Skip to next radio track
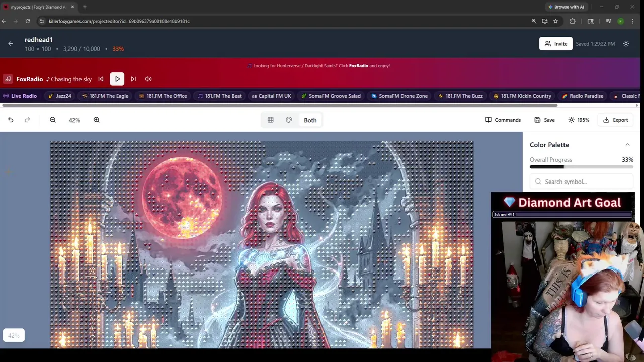 tap(133, 79)
